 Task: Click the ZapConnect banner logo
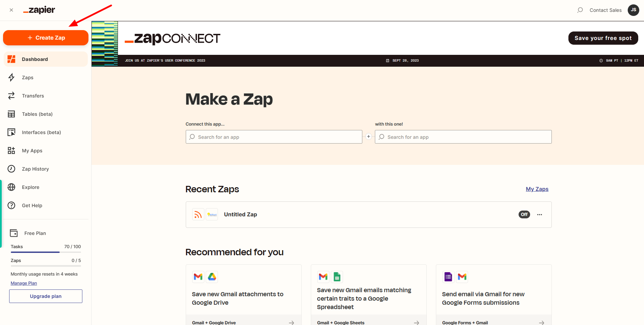[173, 39]
